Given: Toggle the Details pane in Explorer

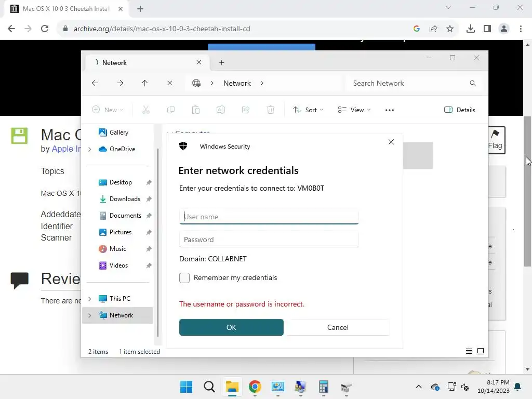Looking at the screenshot, I should [x=459, y=110].
